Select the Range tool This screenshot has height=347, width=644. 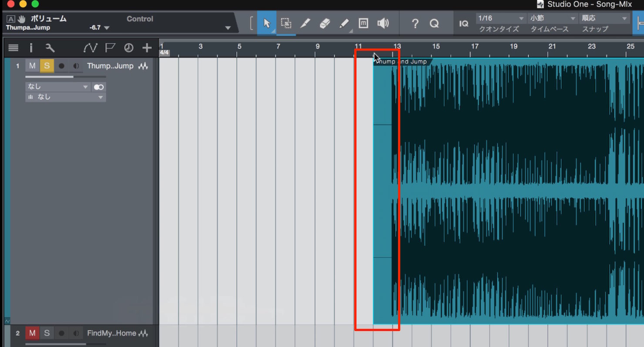point(286,23)
